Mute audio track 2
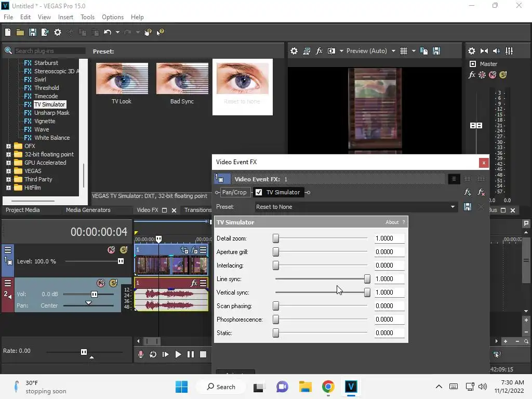The width and height of the screenshot is (532, 399). [101, 283]
